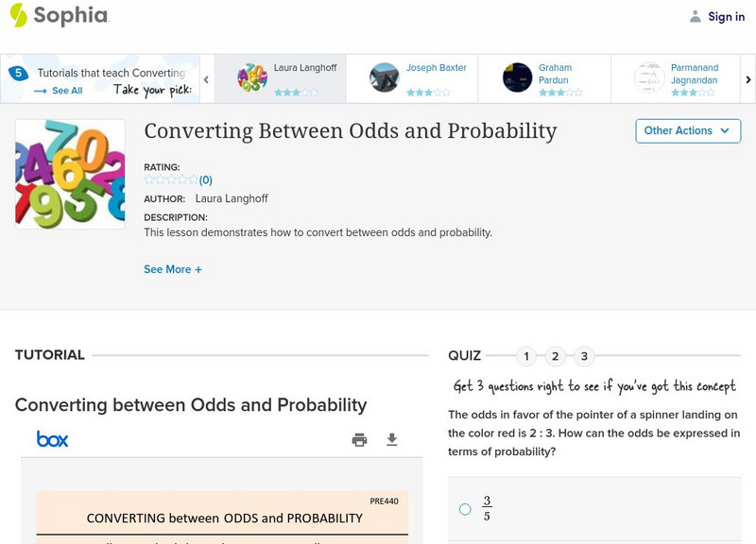Download the tutorial document
This screenshot has height=544, width=756.
[x=392, y=439]
